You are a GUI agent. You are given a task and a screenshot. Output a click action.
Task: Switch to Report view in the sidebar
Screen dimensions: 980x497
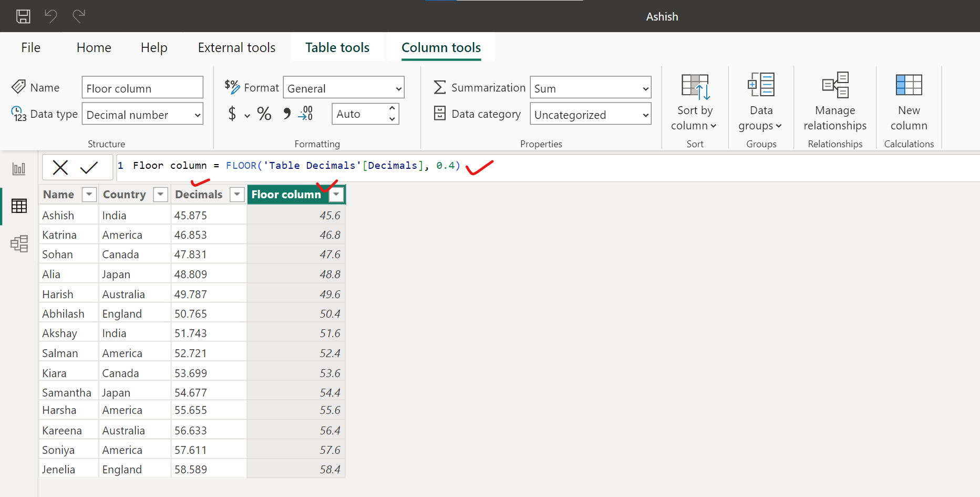pyautogui.click(x=19, y=169)
